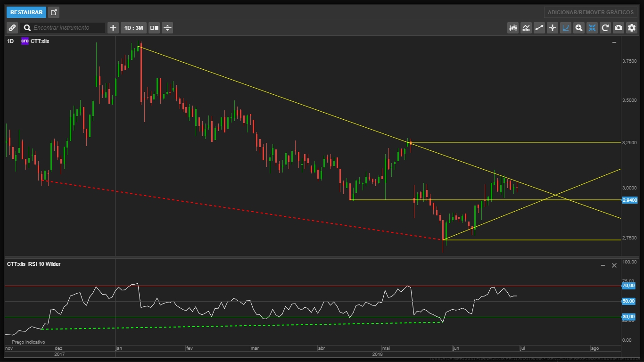This screenshot has width=644, height=362.
Task: Click the 3,2500 price axis label
Action: pyautogui.click(x=630, y=142)
